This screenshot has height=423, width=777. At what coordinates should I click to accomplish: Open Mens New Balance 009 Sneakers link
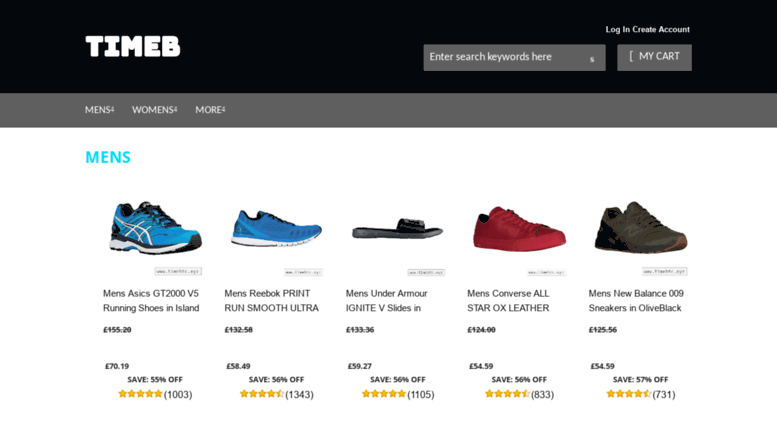(x=636, y=301)
